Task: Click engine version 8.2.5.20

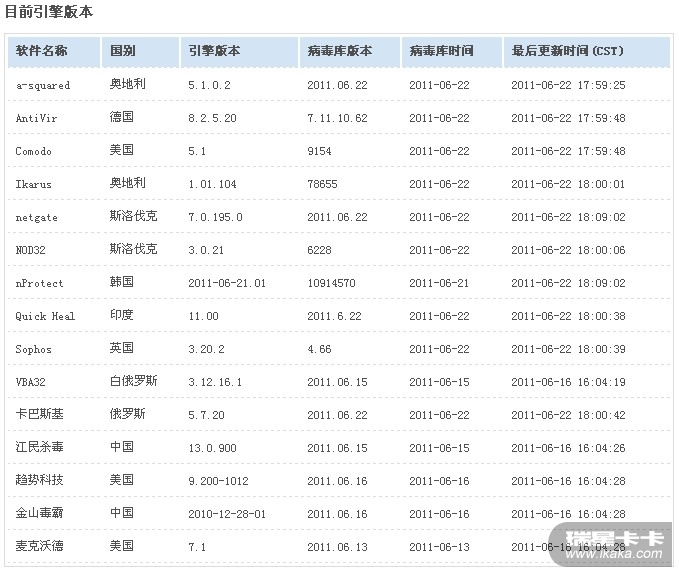Action: coord(213,118)
